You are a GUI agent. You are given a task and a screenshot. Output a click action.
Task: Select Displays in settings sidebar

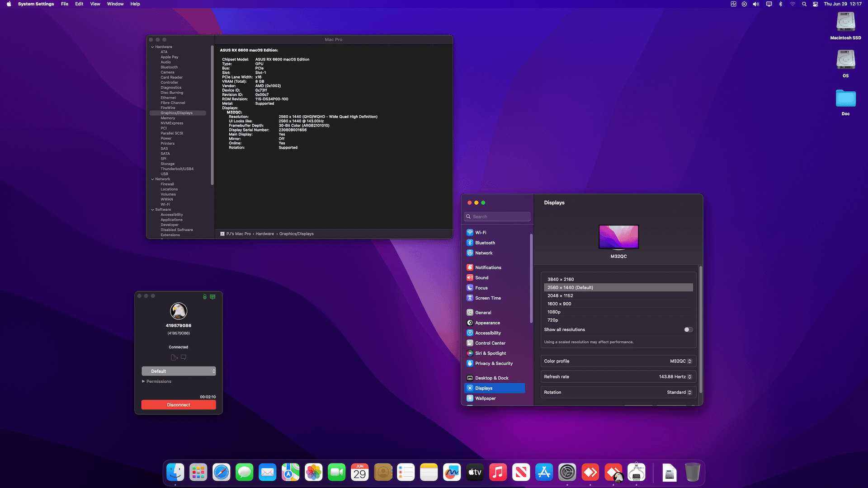coord(495,388)
